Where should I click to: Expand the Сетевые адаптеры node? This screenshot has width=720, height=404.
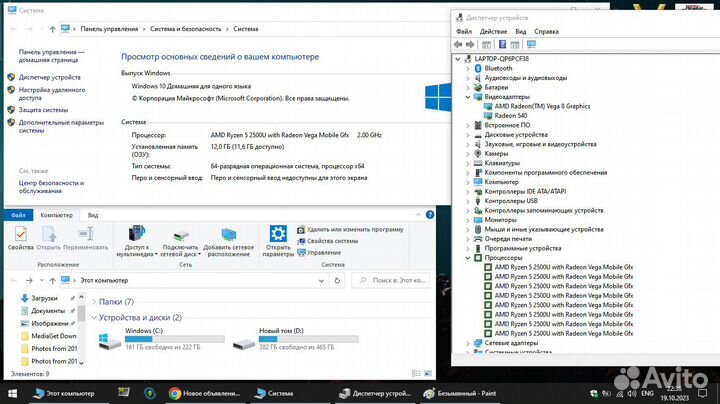[x=468, y=343]
